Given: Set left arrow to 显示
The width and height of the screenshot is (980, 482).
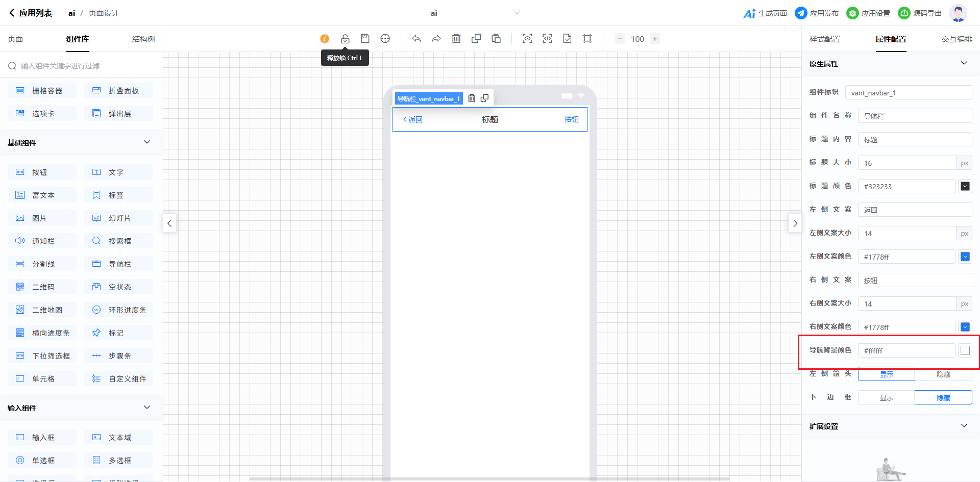Looking at the screenshot, I should [x=886, y=374].
